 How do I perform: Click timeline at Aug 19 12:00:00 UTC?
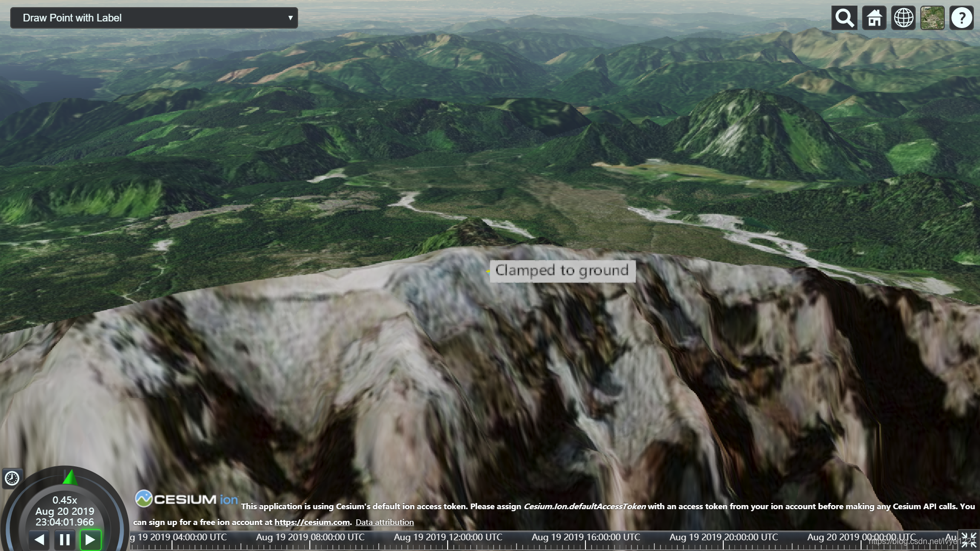[x=448, y=541]
